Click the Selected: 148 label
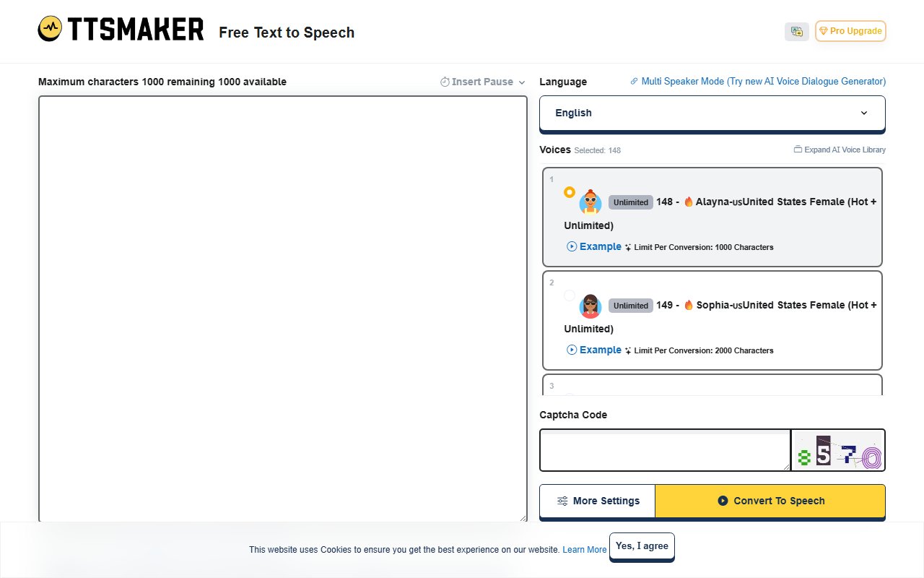The height and width of the screenshot is (578, 924). click(x=597, y=150)
